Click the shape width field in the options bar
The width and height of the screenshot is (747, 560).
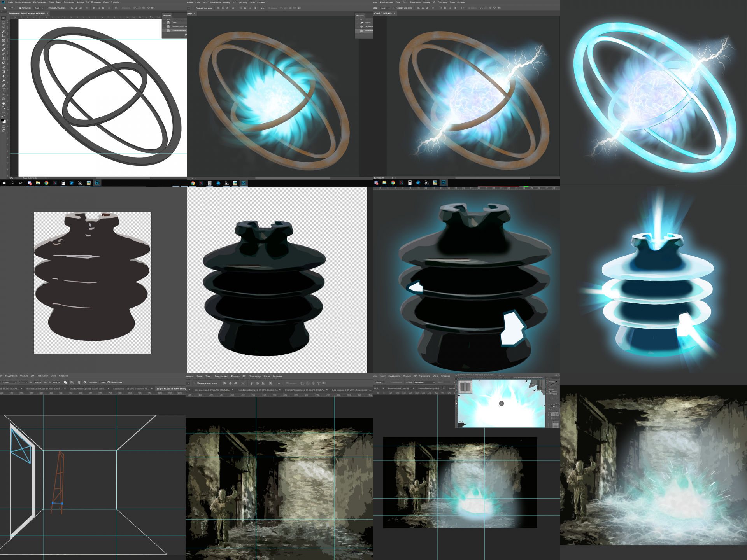point(37,382)
